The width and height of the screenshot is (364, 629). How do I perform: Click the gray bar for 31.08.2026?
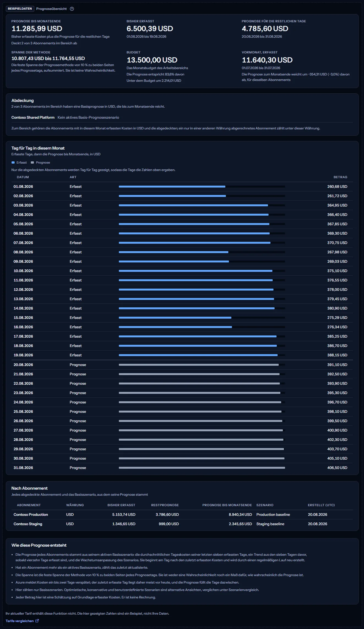tap(202, 468)
